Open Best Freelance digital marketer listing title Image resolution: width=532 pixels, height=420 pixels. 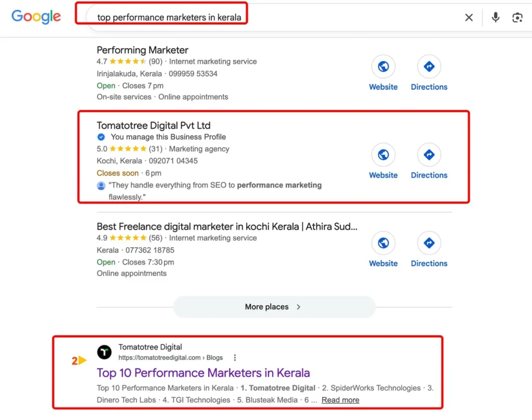pos(227,226)
